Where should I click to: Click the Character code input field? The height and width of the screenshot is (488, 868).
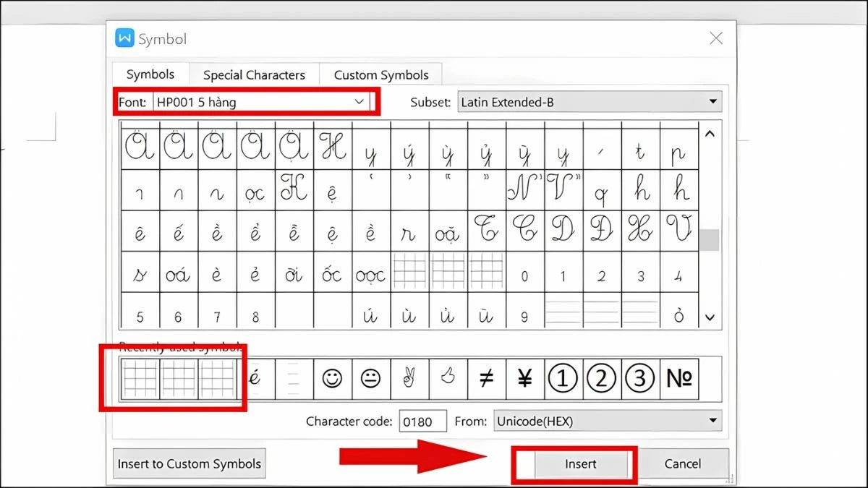click(x=422, y=421)
